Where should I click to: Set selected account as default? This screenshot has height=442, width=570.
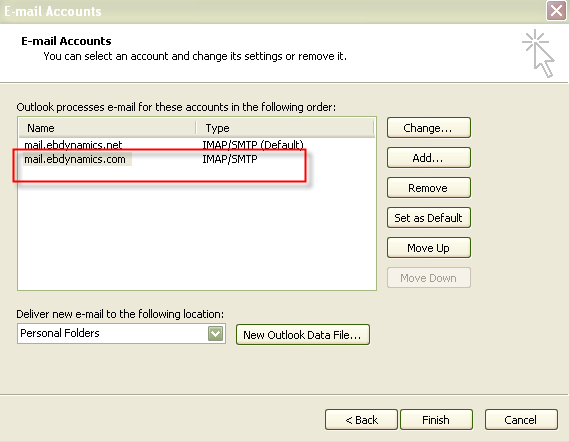click(429, 218)
